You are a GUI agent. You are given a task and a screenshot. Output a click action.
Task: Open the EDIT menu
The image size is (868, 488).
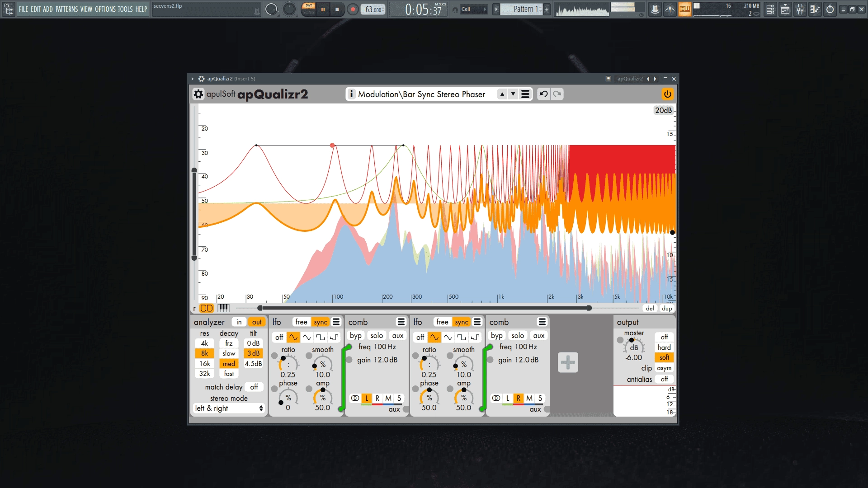coord(36,9)
